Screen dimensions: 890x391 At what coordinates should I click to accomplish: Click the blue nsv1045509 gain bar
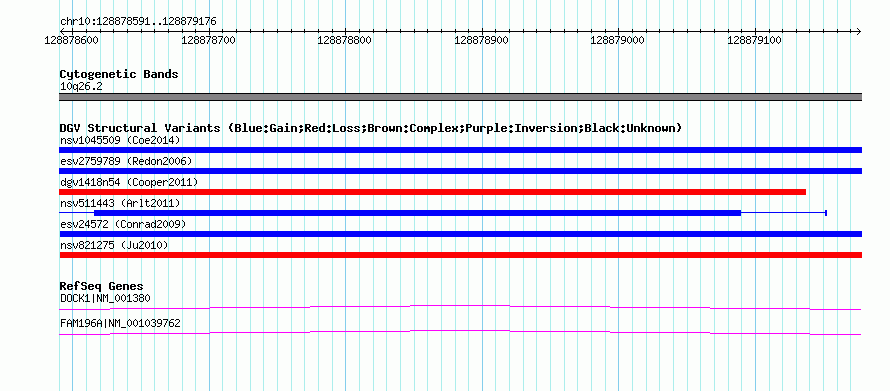(x=460, y=150)
